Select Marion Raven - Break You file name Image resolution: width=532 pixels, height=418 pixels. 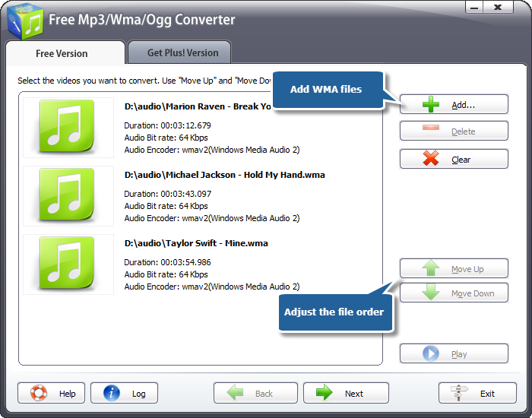tap(198, 106)
